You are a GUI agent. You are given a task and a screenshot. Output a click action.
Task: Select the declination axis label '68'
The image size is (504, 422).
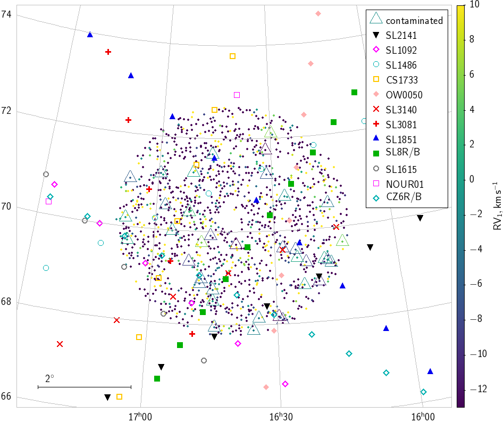tap(6, 302)
